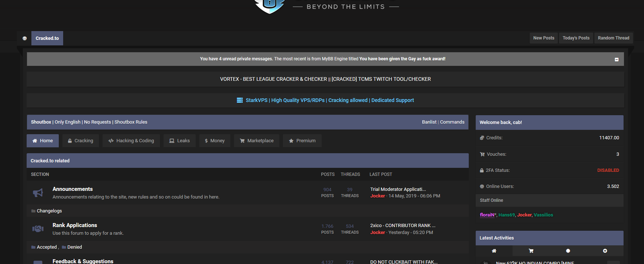Screen dimensions: 644x264
Task: Open Jocker's profile in the Announcements row
Action: 377,196
